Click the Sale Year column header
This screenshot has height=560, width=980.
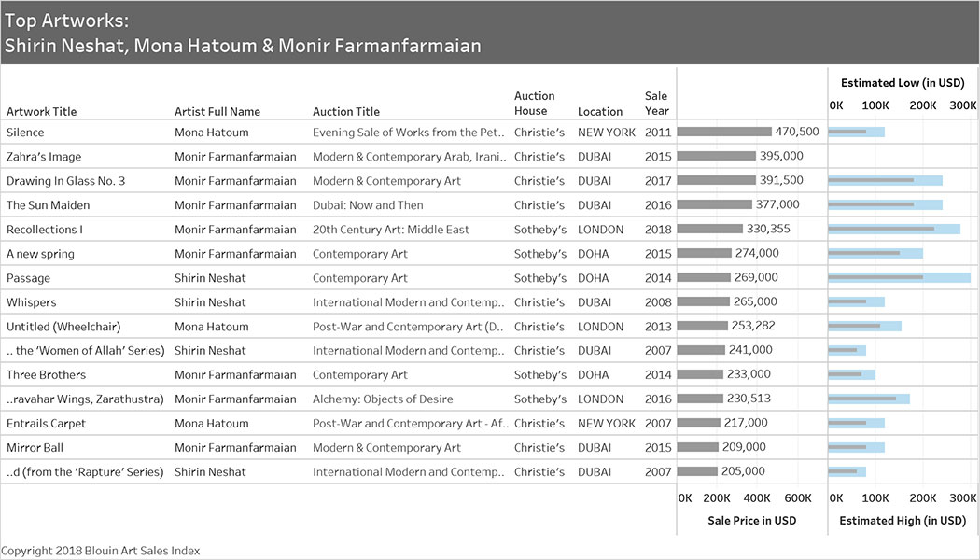click(x=656, y=104)
